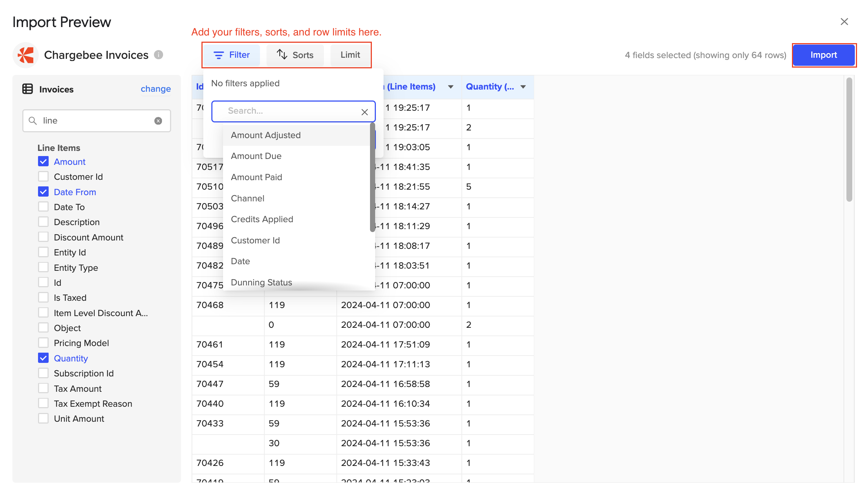Check the Entity Id field

point(43,252)
